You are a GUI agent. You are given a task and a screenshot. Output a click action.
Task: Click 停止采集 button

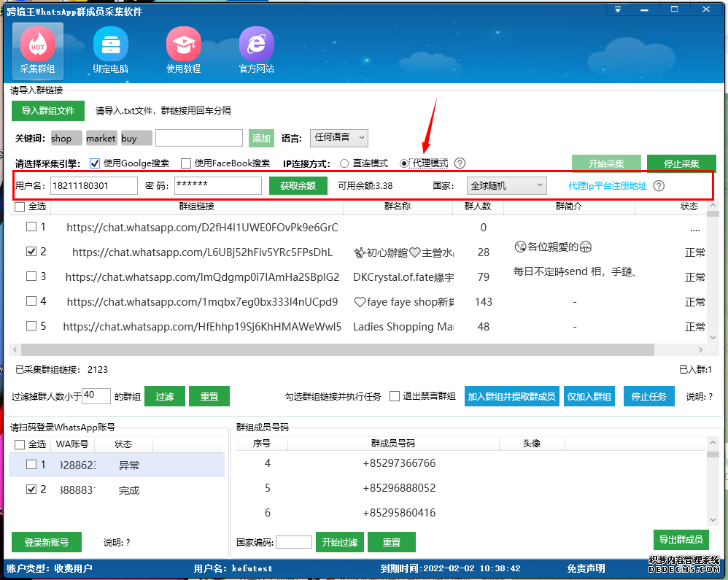[681, 163]
